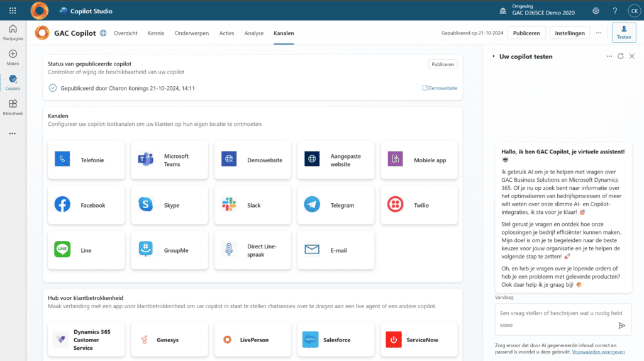Viewport: 644px width, 361px height.
Task: Select the Telefonie channel
Action: tap(86, 160)
